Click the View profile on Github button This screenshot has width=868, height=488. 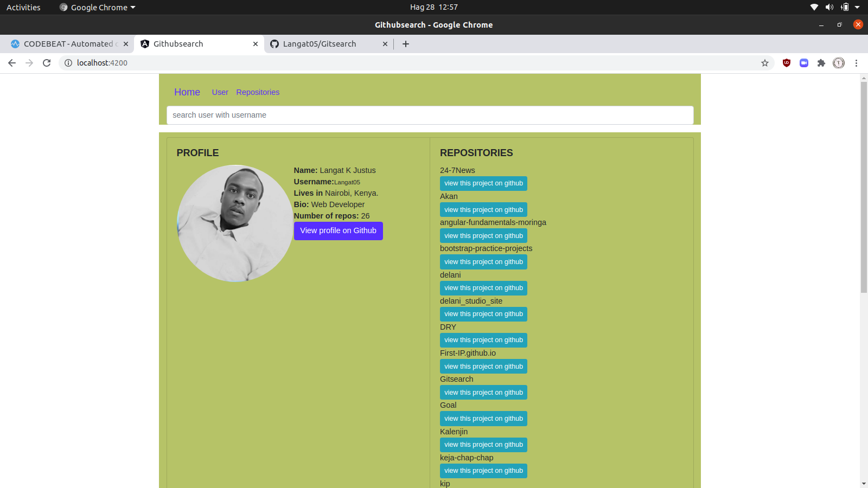338,230
